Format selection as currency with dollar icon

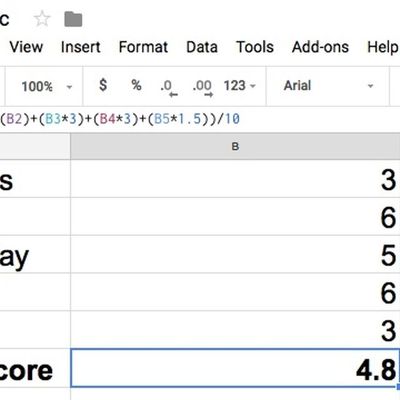tap(103, 85)
